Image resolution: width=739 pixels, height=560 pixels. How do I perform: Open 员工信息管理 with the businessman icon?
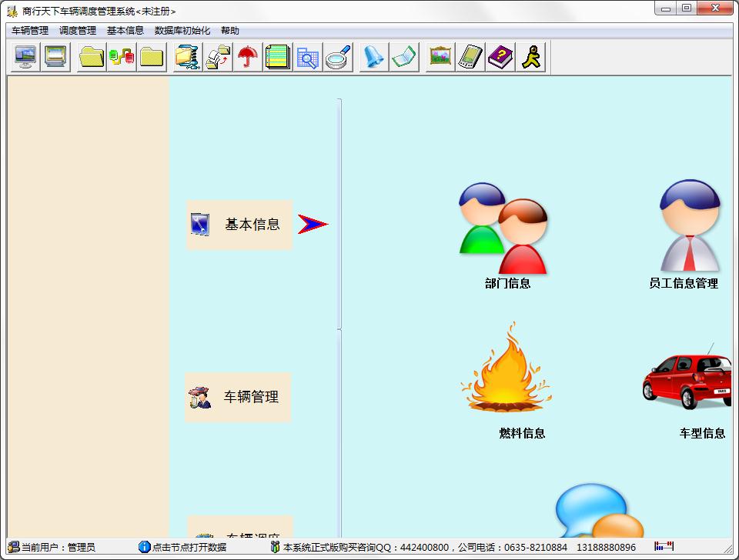[690, 225]
